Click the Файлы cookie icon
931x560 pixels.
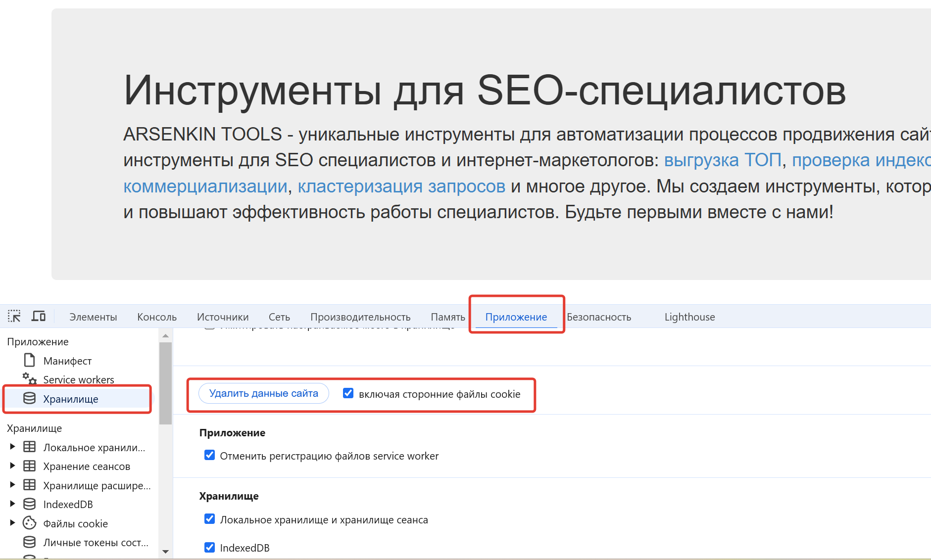coord(30,523)
